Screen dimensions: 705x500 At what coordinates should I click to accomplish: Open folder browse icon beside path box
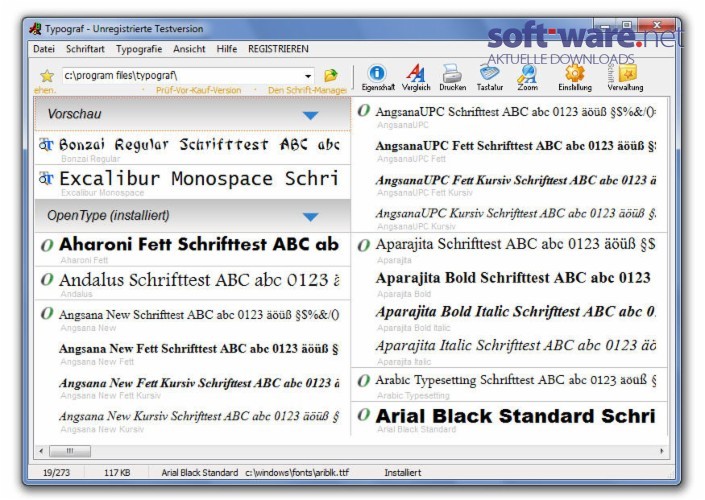coord(331,75)
